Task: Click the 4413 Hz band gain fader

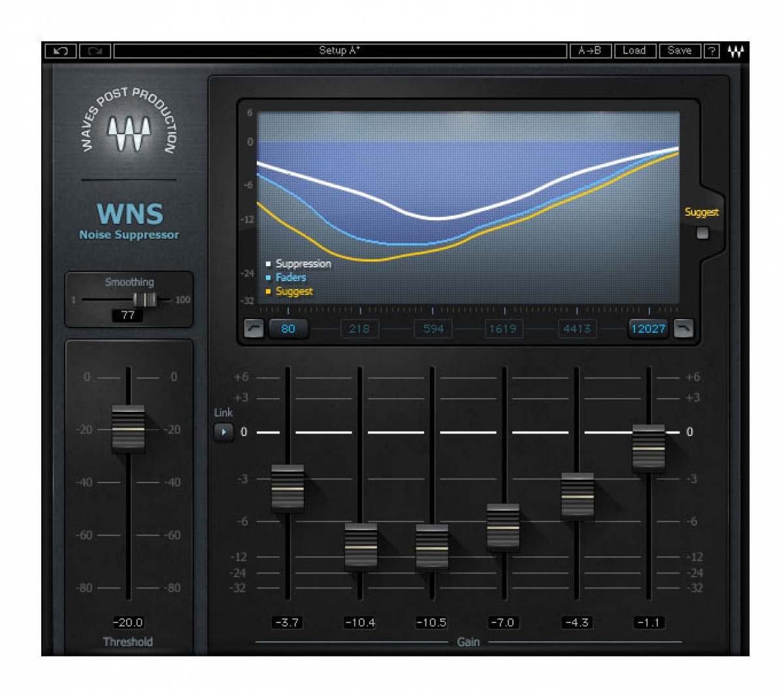Action: pyautogui.click(x=578, y=496)
